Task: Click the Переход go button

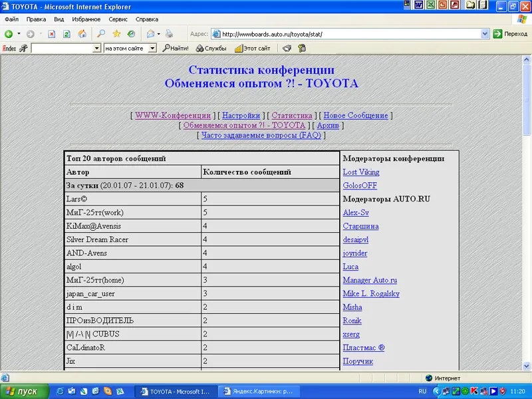Action: click(x=510, y=34)
